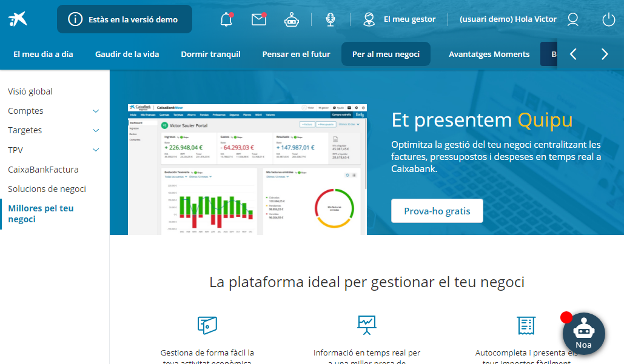Click the Estàs en la versió demo banner

[124, 19]
